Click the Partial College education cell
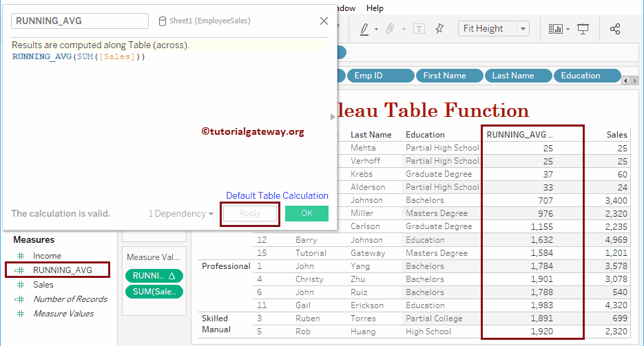The height and width of the screenshot is (346, 644). (x=434, y=318)
